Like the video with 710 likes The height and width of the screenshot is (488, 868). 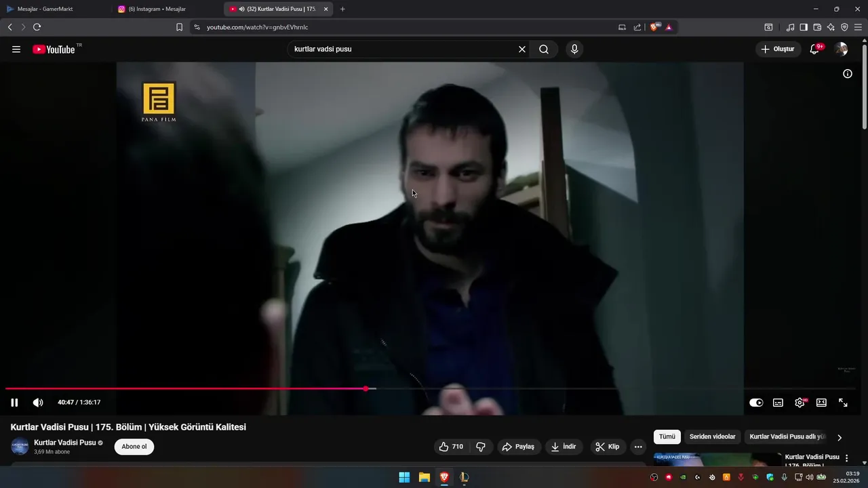coord(451,447)
